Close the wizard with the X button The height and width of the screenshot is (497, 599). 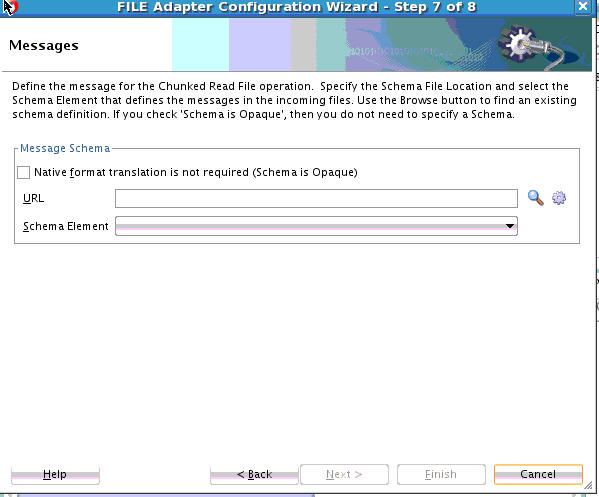[x=583, y=6]
